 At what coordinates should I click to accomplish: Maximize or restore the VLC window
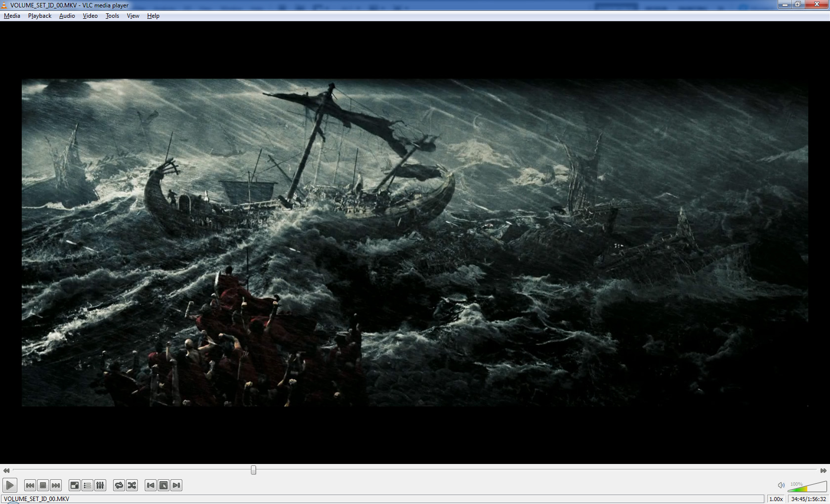click(797, 4)
